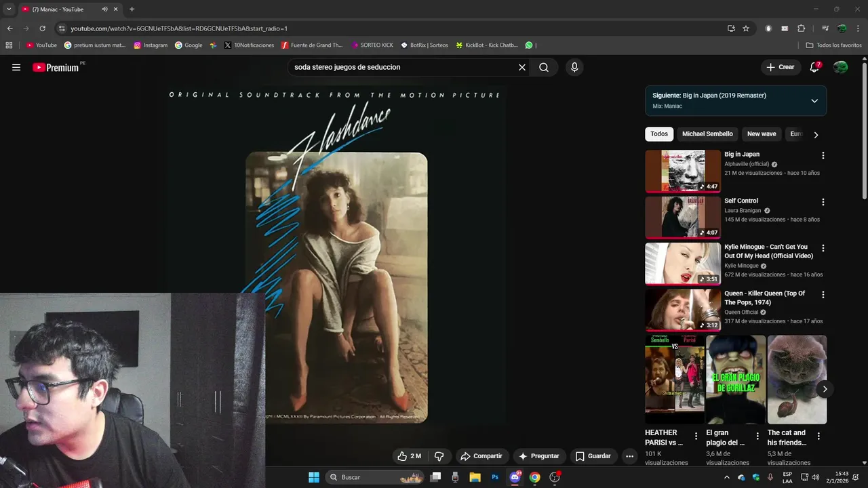The width and height of the screenshot is (868, 488).
Task: Open Kylie Minogue Can't Get You video
Action: coord(768,251)
